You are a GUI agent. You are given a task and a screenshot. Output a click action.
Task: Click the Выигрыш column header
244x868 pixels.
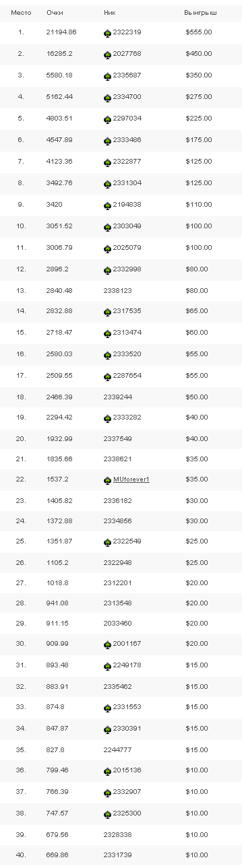click(x=196, y=13)
